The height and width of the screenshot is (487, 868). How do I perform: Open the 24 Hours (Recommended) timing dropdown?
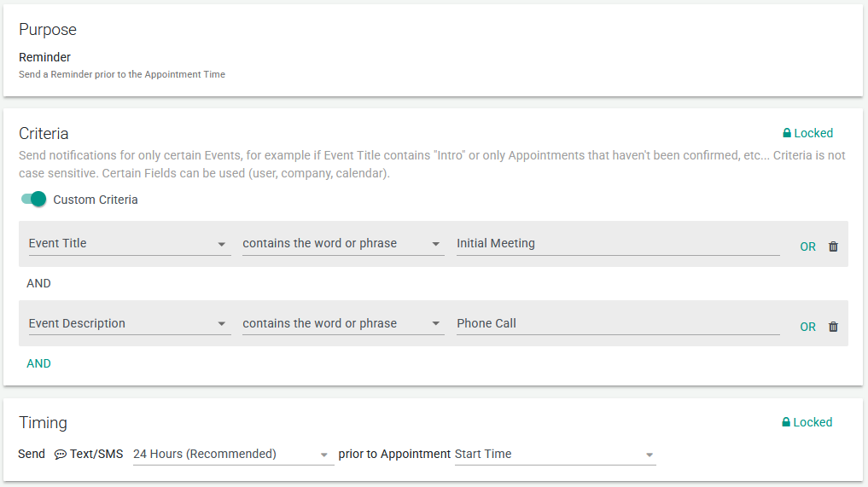(231, 455)
